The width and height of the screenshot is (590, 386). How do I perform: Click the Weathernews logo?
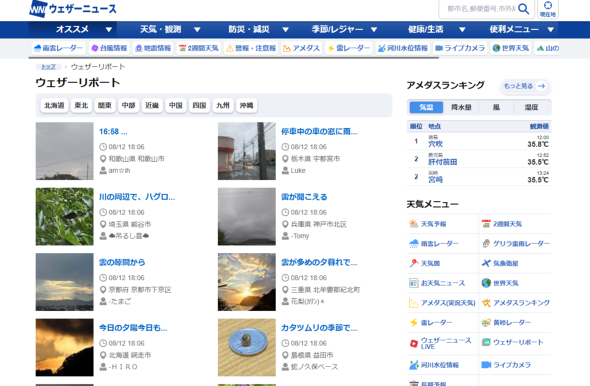click(73, 9)
